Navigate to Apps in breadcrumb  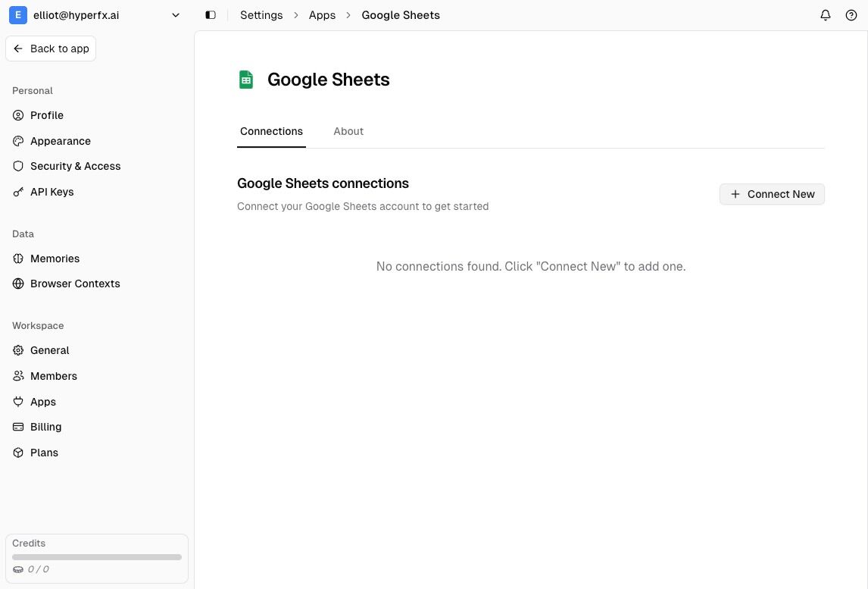[322, 15]
